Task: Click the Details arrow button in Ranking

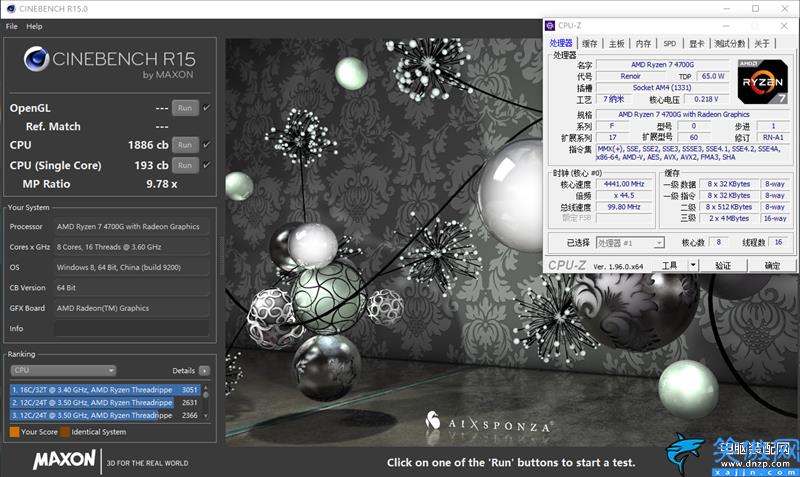Action: [204, 371]
